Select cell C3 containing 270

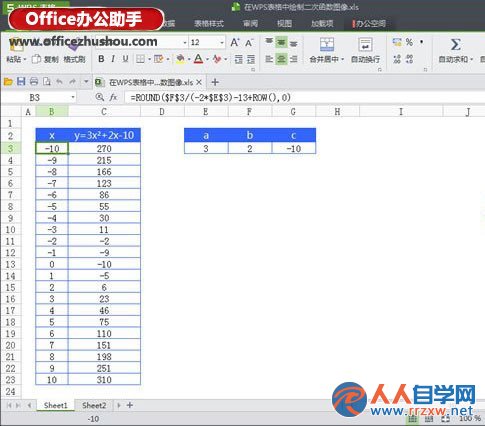104,149
